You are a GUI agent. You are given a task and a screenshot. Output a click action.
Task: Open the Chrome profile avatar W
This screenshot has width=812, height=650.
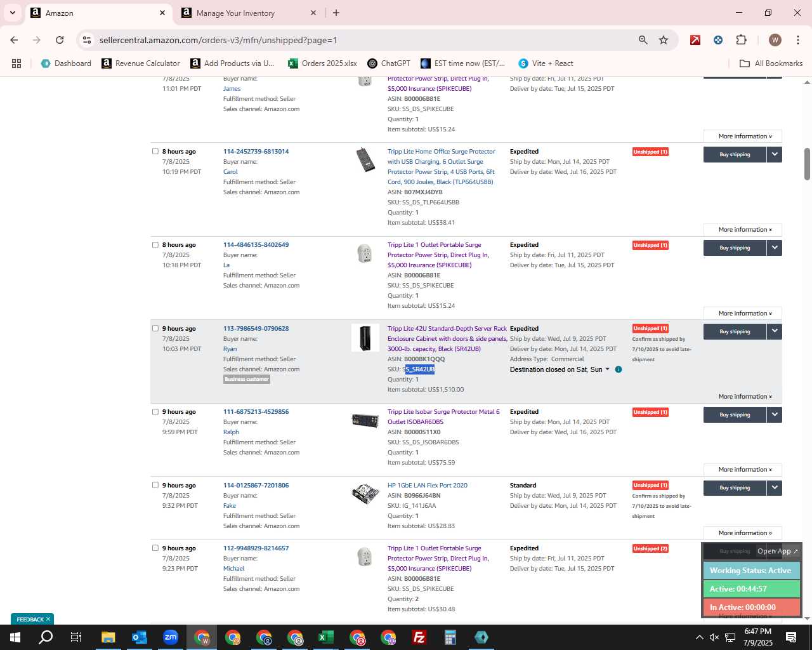point(775,40)
